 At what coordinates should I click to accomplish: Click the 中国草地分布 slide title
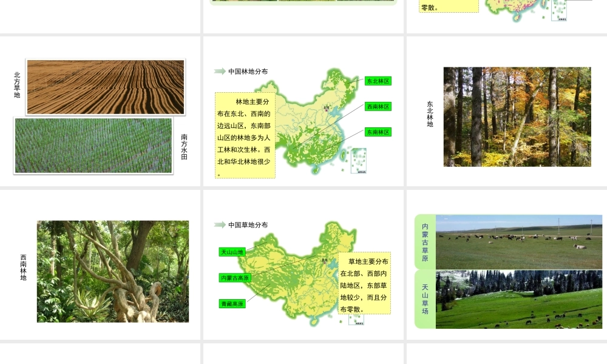248,225
